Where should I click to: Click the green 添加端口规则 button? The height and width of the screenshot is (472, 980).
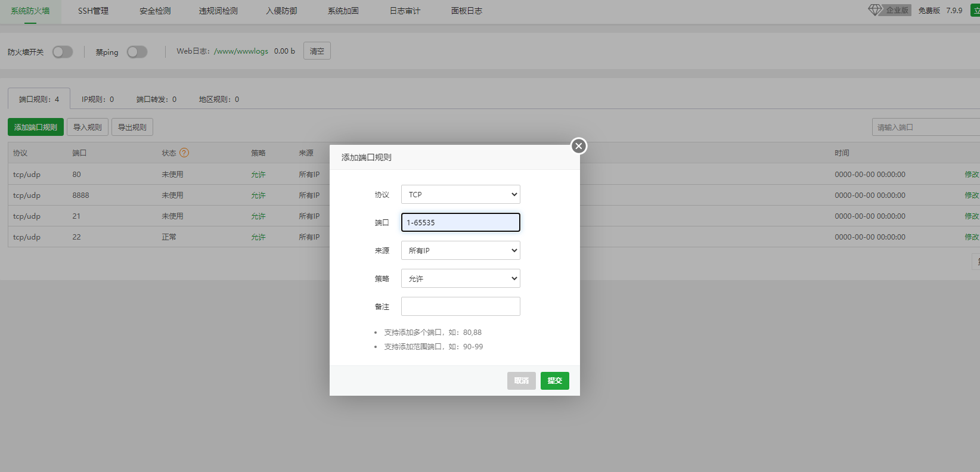point(36,127)
